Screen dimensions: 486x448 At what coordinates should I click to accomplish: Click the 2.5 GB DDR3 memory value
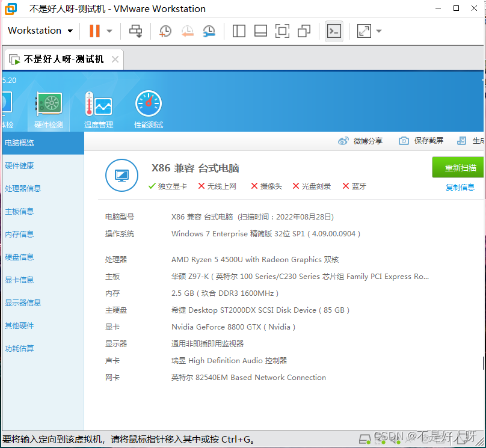225,293
